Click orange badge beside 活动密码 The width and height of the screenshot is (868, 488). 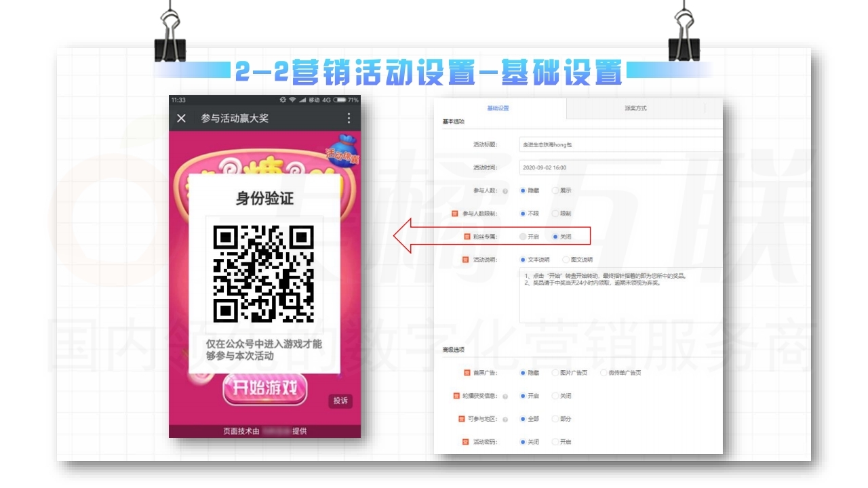tap(465, 442)
